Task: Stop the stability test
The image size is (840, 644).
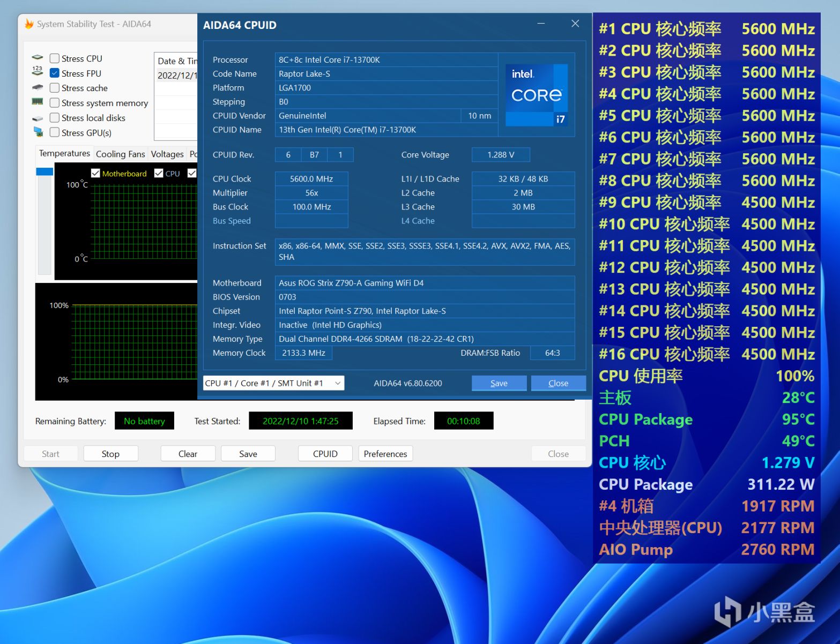Action: click(110, 454)
